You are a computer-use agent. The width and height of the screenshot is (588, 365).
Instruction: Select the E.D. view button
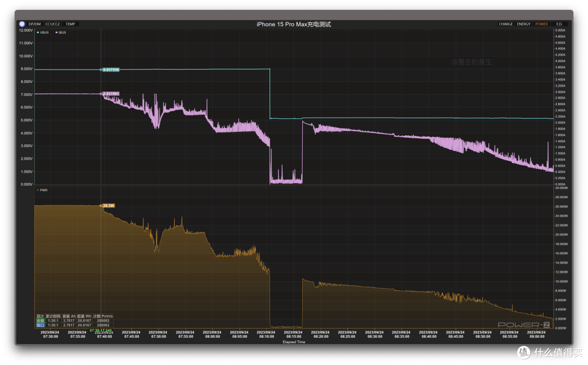[x=559, y=24]
